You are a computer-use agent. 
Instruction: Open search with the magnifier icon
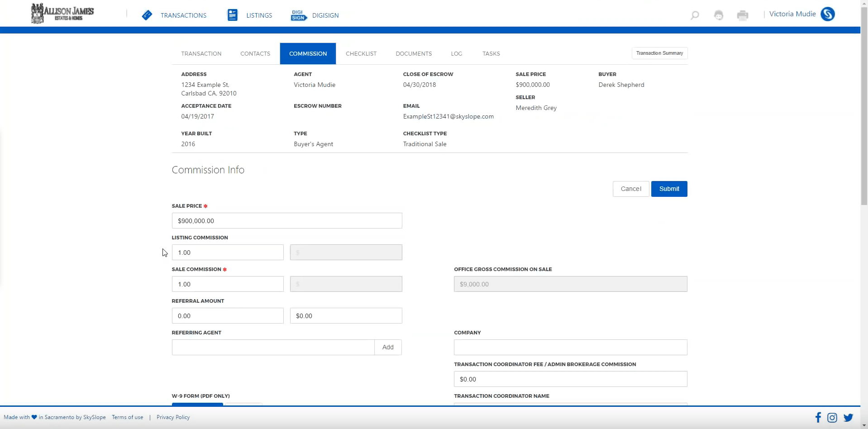click(695, 15)
